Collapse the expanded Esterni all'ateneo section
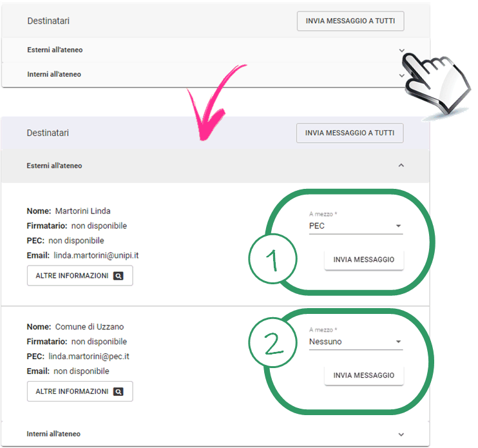The image size is (478, 448). click(x=401, y=166)
